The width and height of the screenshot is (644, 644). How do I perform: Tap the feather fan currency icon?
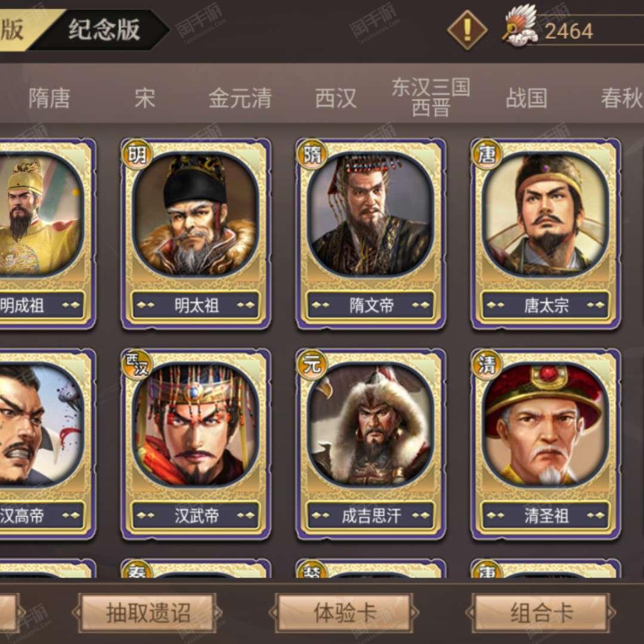521,26
